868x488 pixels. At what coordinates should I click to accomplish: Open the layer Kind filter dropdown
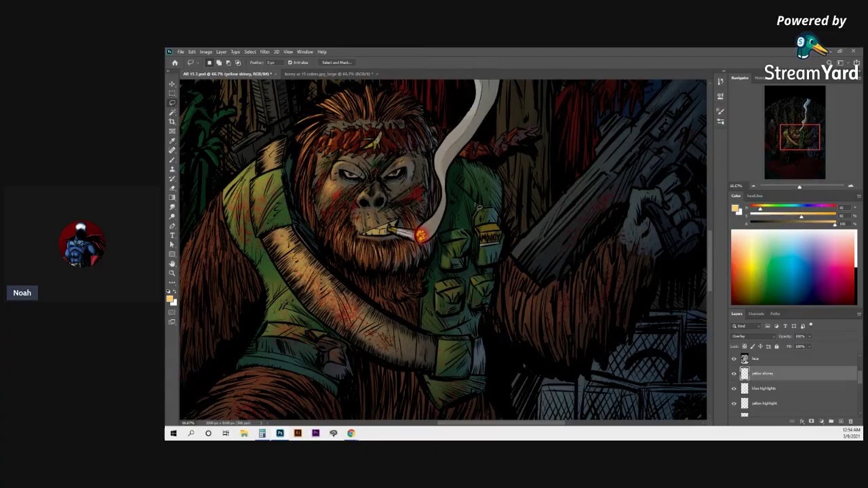(x=746, y=326)
